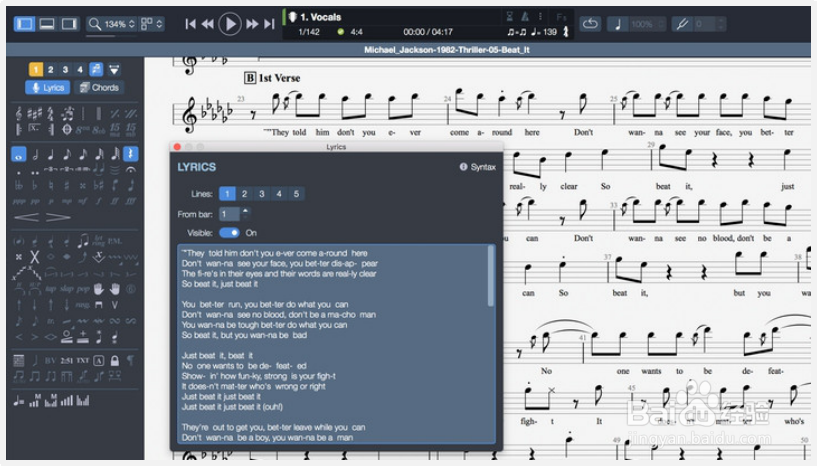Open the 134% zoom level dropdown

click(x=112, y=24)
